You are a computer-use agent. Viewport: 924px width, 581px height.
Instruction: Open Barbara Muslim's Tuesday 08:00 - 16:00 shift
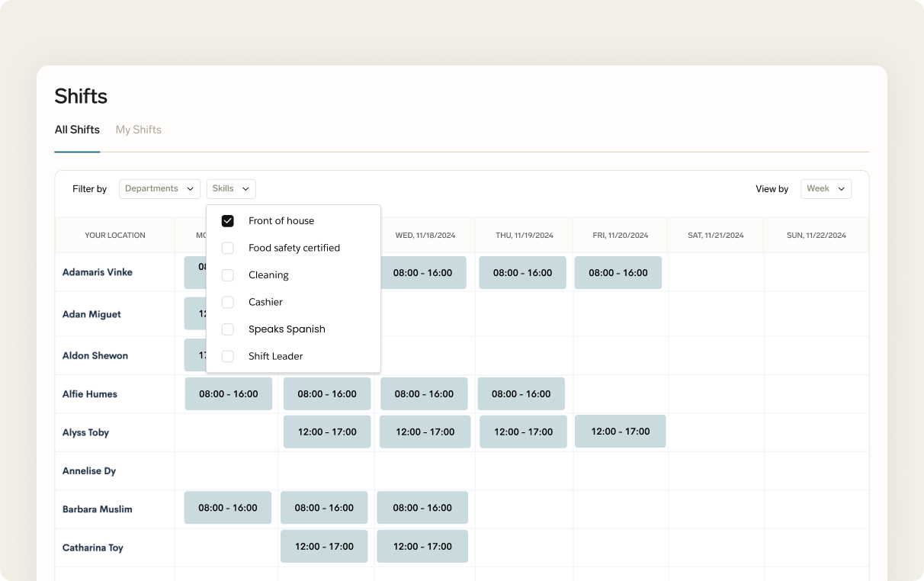coord(324,508)
